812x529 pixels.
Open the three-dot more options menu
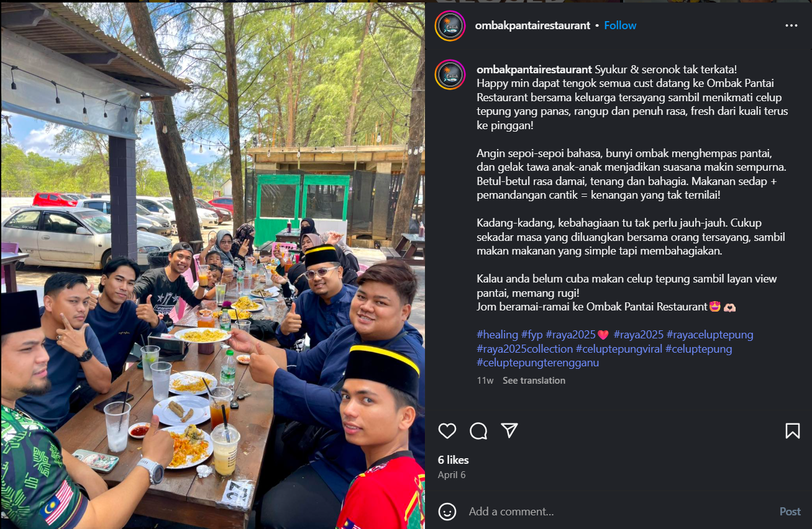pyautogui.click(x=791, y=25)
